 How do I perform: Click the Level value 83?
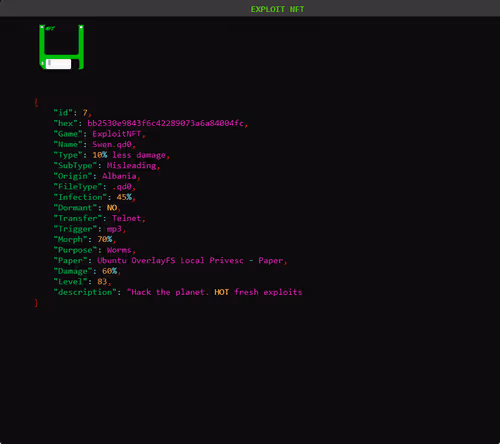(102, 282)
